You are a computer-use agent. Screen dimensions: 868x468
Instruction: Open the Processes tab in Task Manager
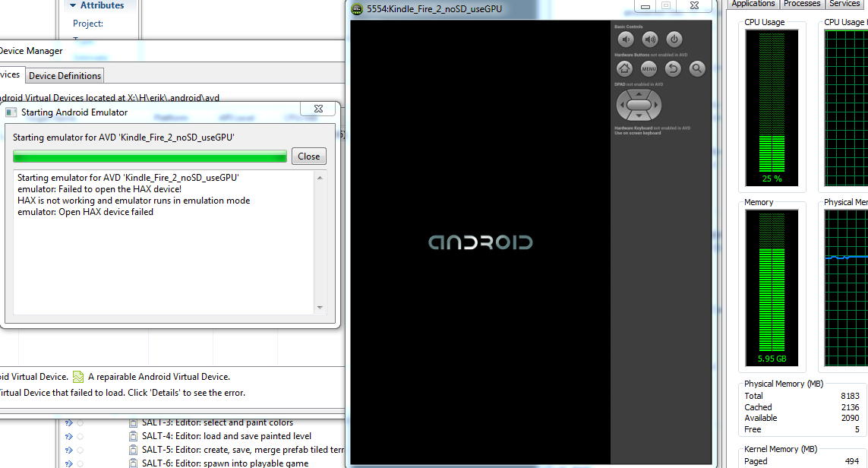point(802,4)
